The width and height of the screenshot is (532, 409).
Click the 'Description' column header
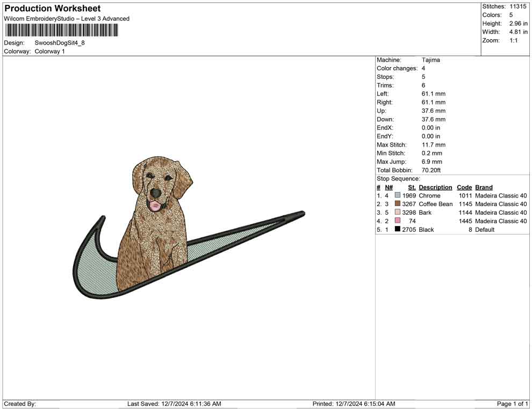(x=435, y=187)
